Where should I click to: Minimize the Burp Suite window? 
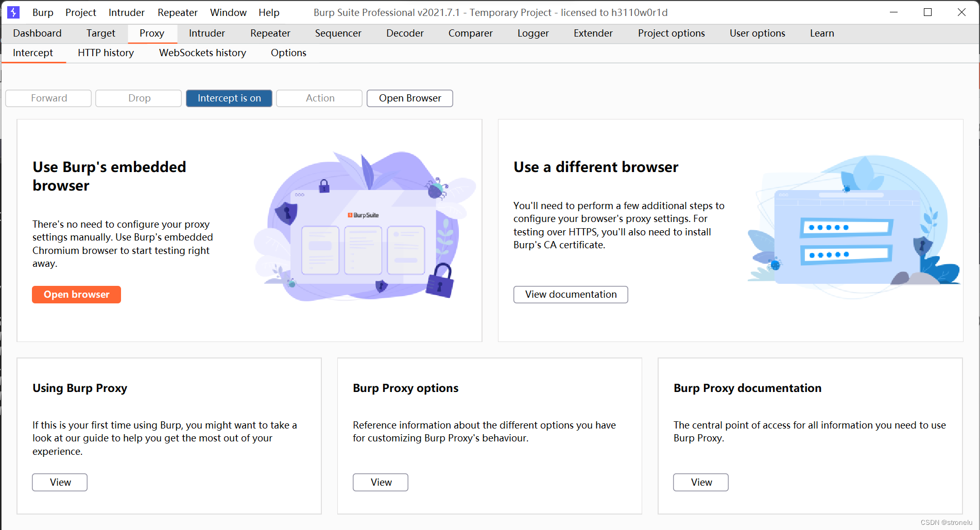(x=894, y=12)
